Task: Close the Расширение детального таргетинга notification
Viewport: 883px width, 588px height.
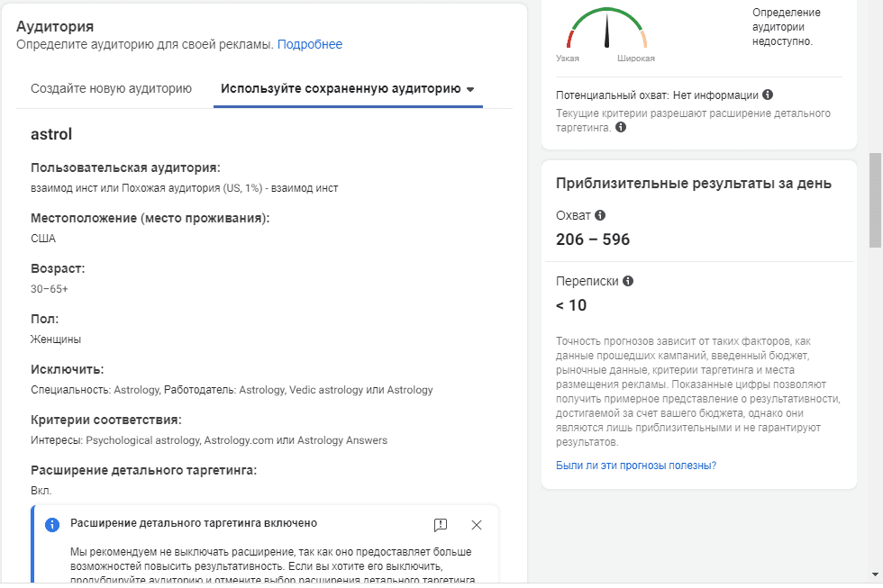Action: click(477, 525)
